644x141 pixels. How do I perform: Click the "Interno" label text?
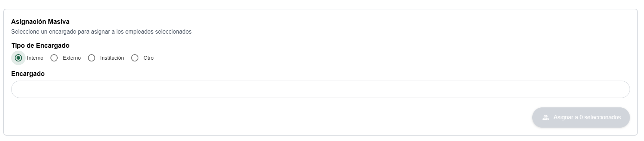(35, 58)
